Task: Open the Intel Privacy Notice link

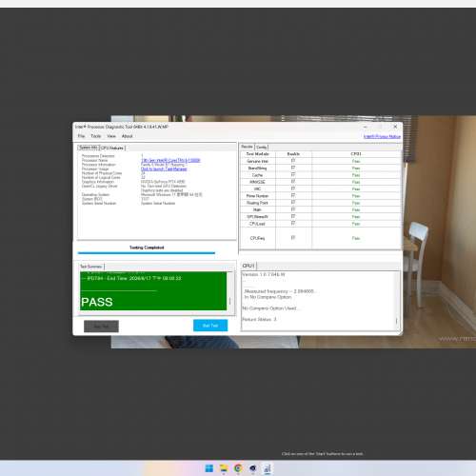Action: tap(382, 136)
